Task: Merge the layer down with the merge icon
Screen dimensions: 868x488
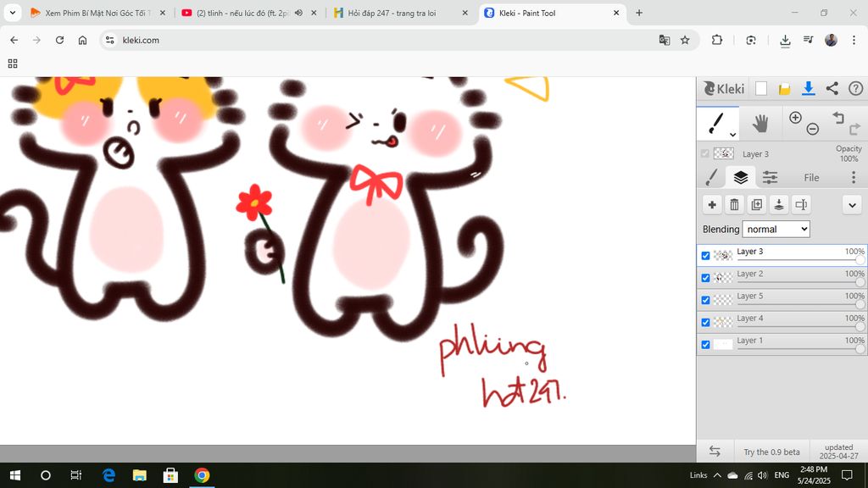Action: (x=778, y=204)
